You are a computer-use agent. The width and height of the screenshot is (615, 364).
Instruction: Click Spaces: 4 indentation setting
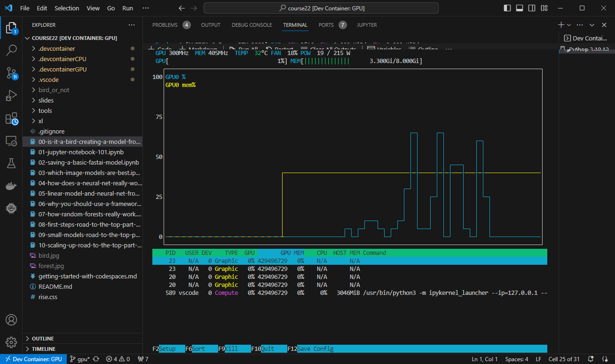click(517, 359)
